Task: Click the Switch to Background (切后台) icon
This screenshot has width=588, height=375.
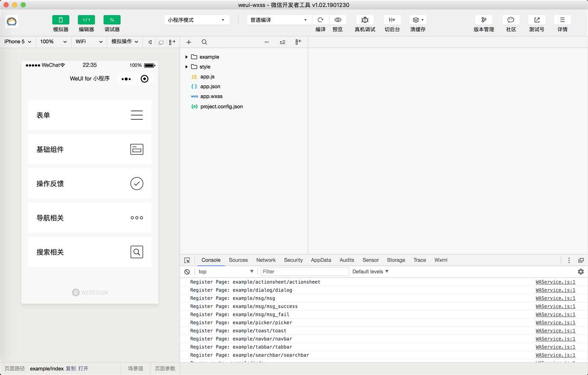Action: (x=392, y=20)
